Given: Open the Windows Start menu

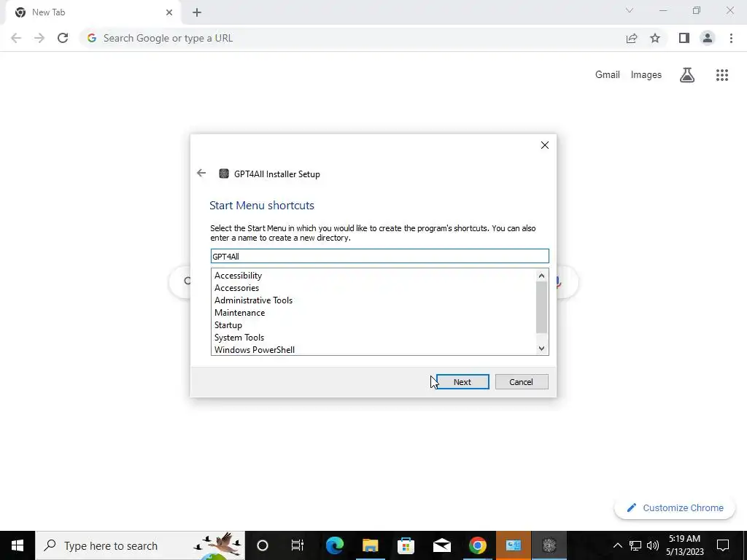Looking at the screenshot, I should tap(18, 545).
